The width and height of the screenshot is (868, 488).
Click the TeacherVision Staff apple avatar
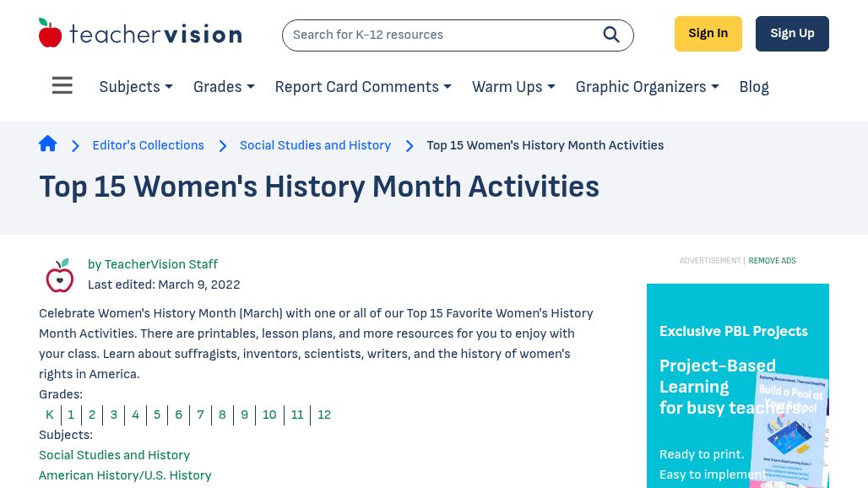(x=60, y=275)
